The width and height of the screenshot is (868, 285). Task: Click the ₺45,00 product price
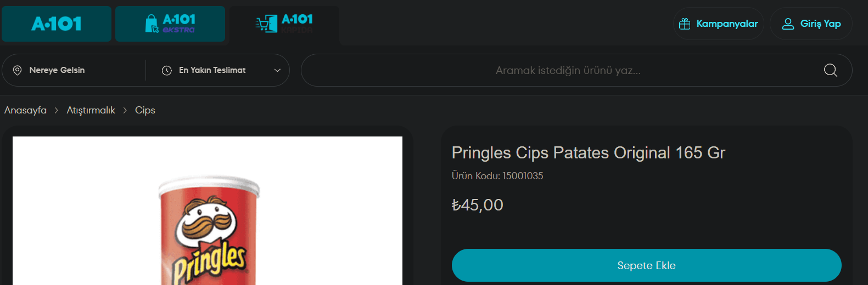477,205
